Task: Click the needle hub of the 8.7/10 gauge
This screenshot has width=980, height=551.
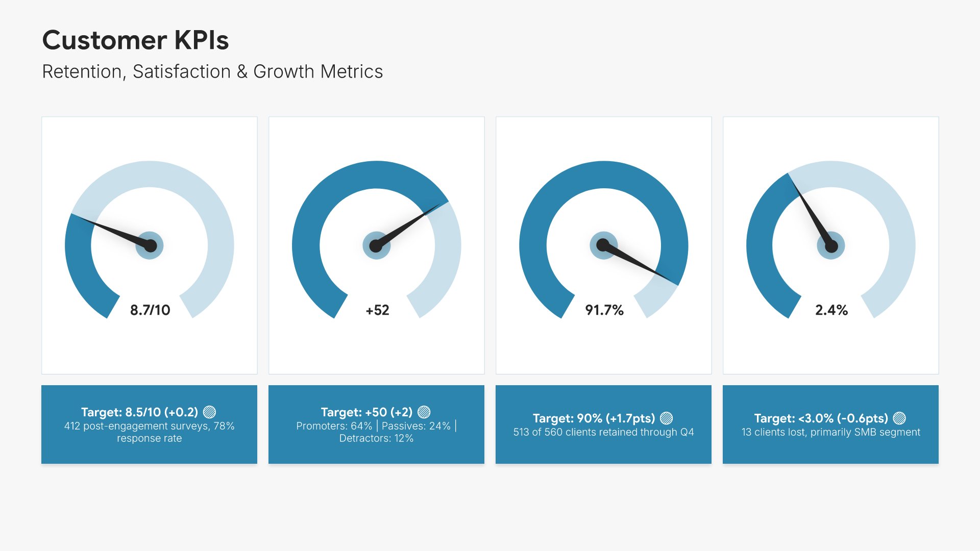Action: 150,245
